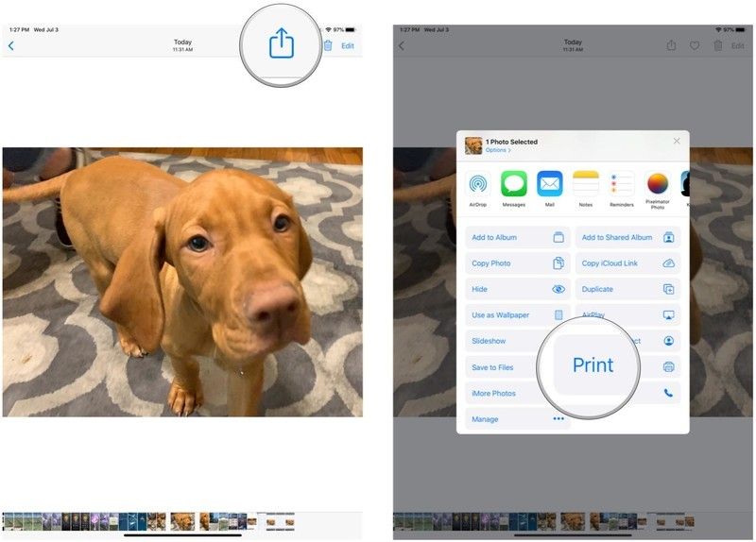This screenshot has width=756, height=542.
Task: Tap heart favorite icon in dimmed toolbar
Action: [695, 45]
